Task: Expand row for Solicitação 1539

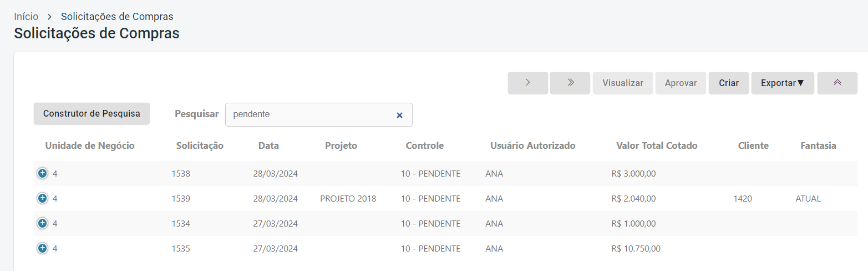Action: [43, 198]
